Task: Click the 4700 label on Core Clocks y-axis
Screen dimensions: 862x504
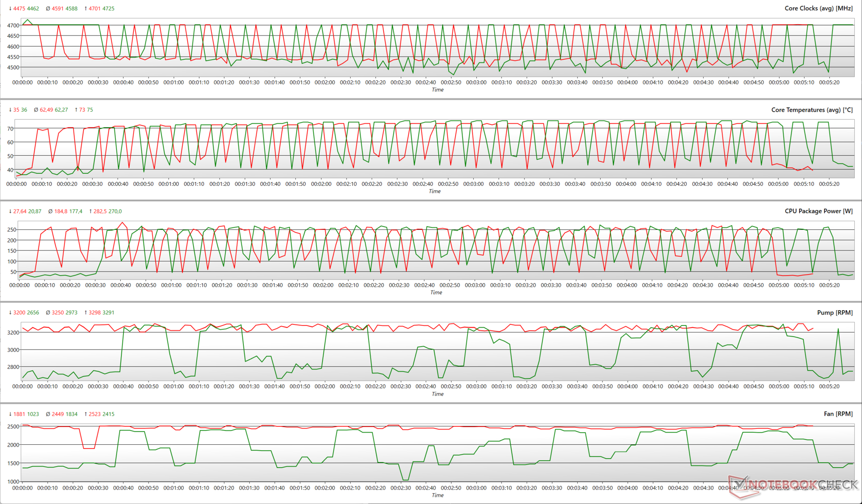Action: [x=13, y=26]
